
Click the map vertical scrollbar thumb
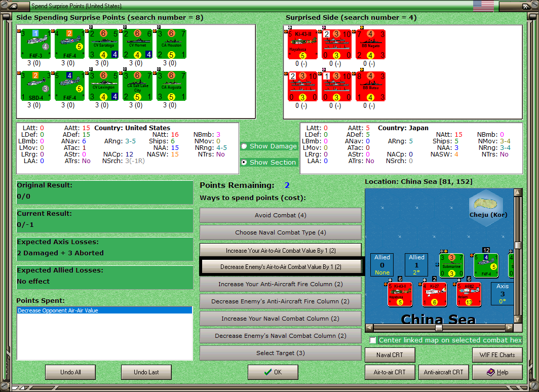tap(518, 245)
